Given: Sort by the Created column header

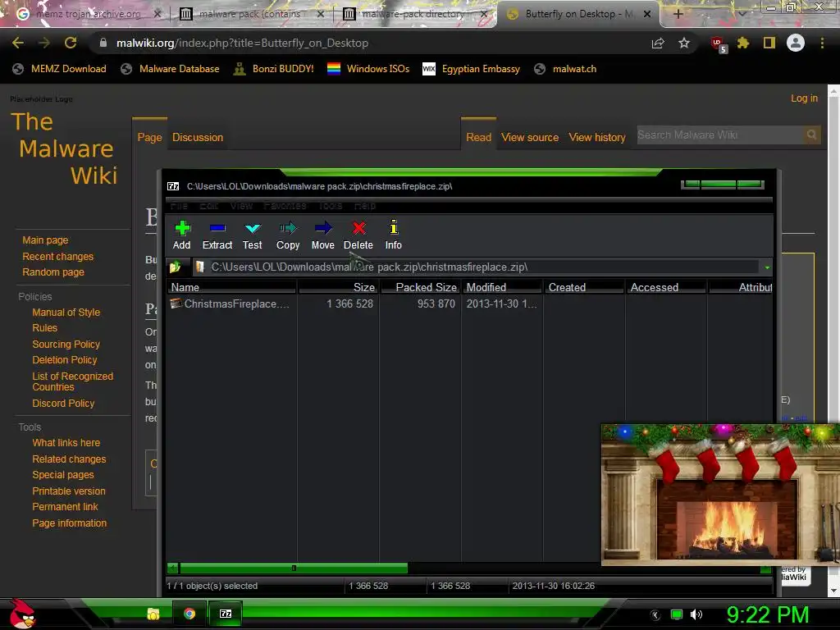Looking at the screenshot, I should (x=584, y=287).
